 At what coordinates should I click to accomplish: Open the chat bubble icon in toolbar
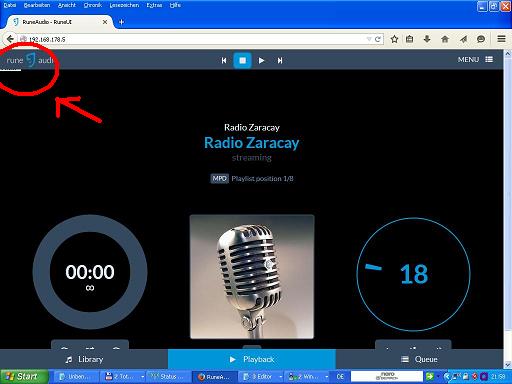pyautogui.click(x=481, y=39)
